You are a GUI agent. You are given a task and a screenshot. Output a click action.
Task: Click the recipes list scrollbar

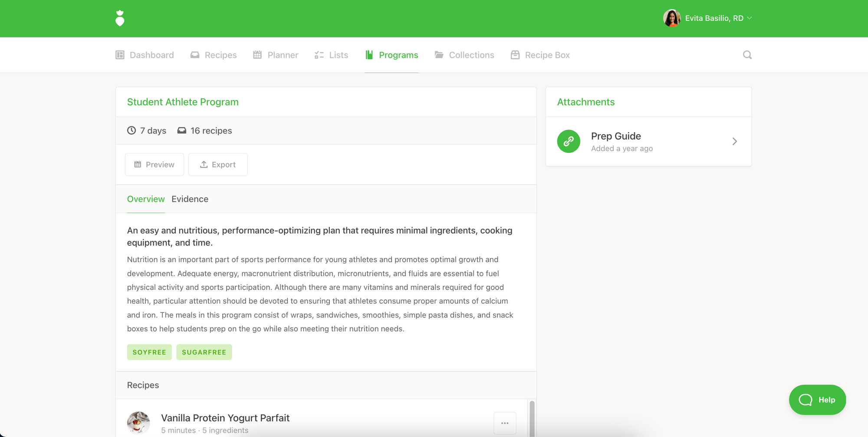tap(532, 418)
